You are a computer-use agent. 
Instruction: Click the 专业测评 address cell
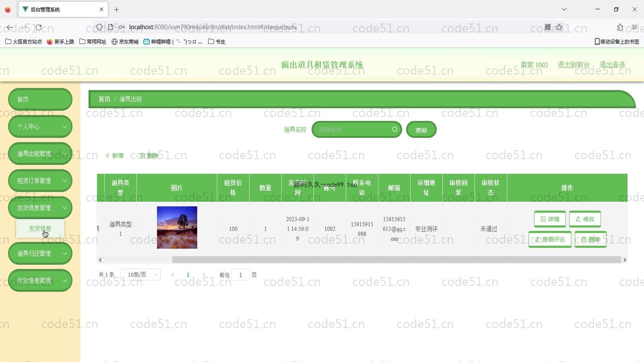(426, 229)
